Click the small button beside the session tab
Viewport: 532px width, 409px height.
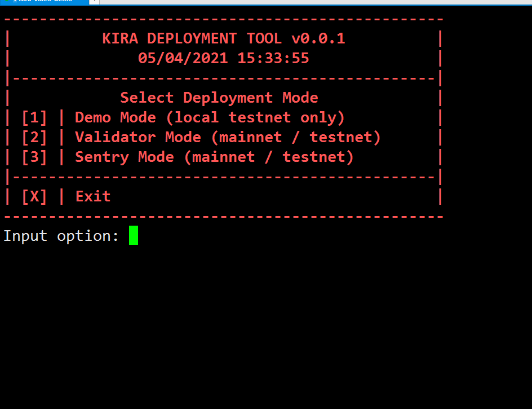coord(94,2)
